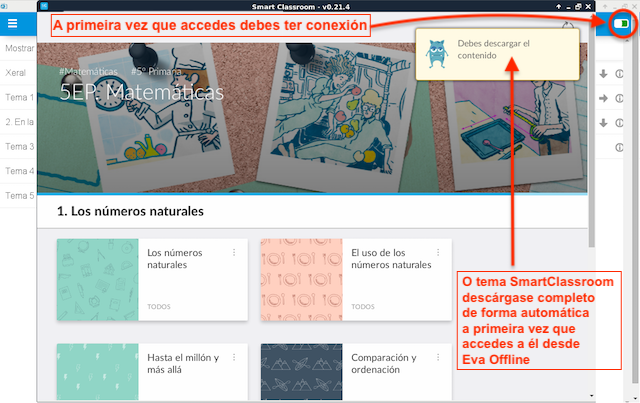The width and height of the screenshot is (640, 403).
Task: Click the Smart Classroom app icon in title bar
Action: pos(44,6)
